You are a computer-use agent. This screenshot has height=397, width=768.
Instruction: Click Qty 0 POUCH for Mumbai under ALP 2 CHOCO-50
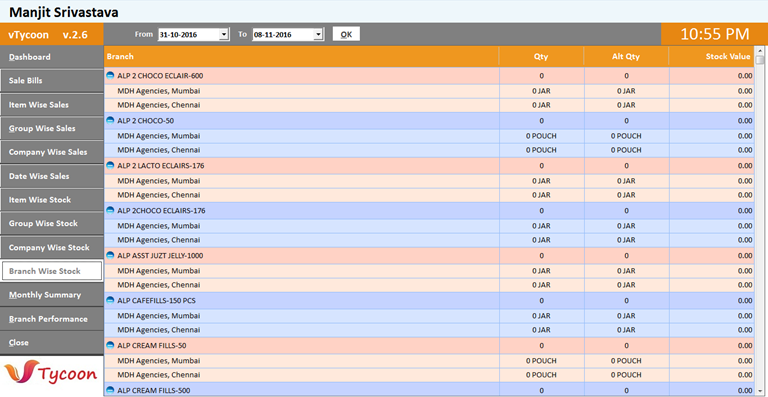[x=541, y=136]
